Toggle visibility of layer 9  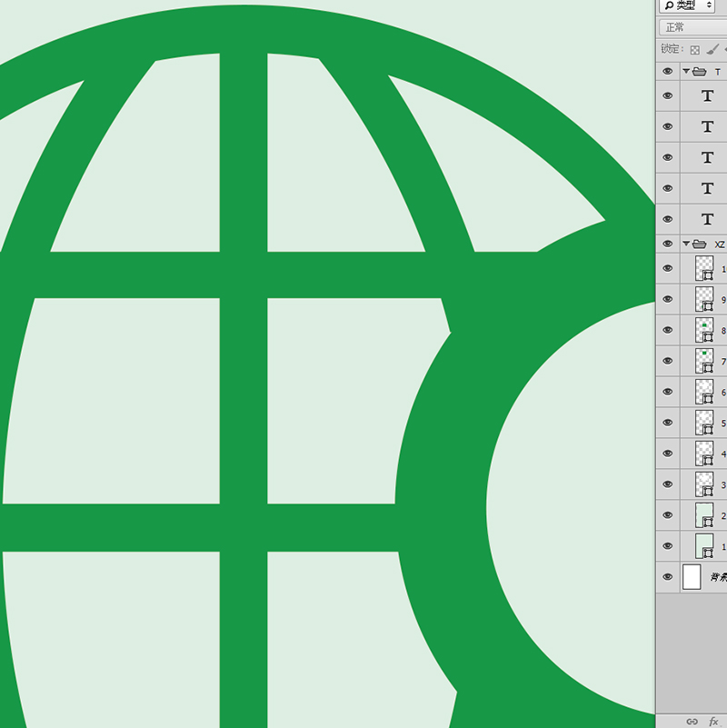click(668, 299)
